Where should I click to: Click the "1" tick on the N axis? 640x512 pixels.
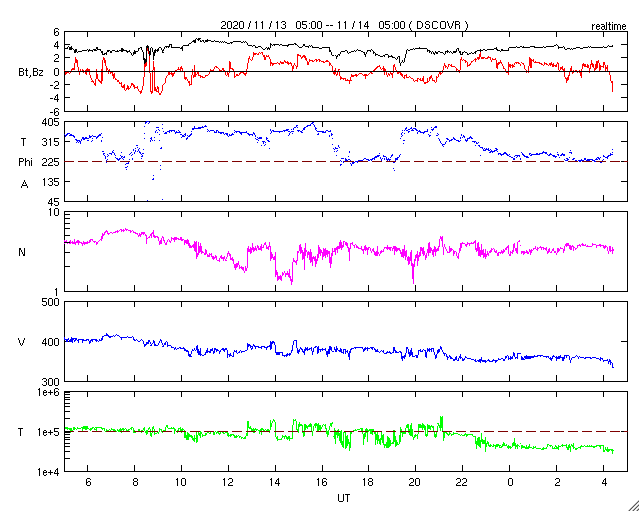pyautogui.click(x=56, y=292)
